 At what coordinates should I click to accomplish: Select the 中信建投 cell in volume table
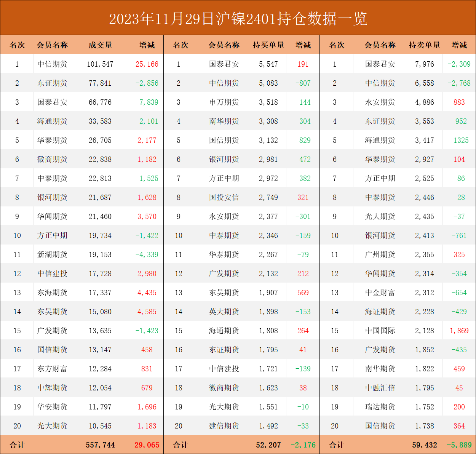point(52,273)
